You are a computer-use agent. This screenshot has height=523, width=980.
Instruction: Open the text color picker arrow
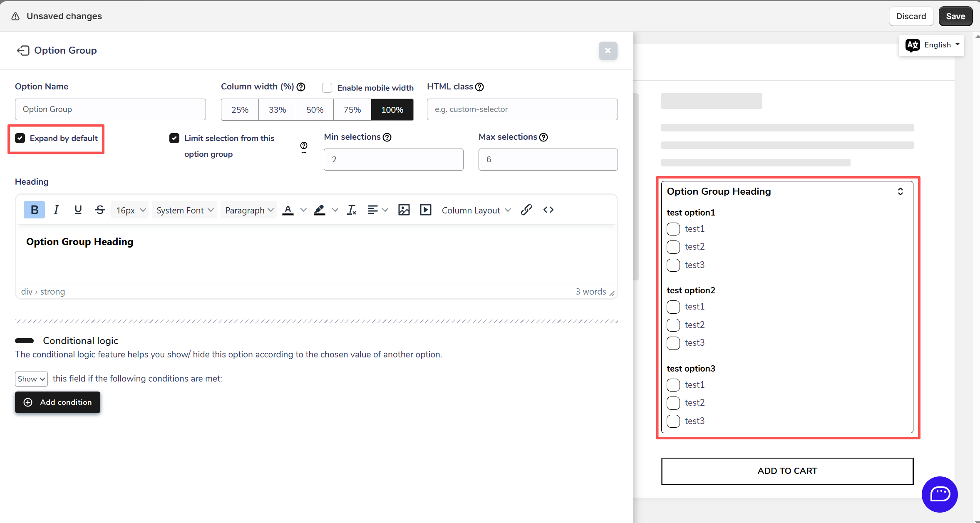tap(303, 210)
